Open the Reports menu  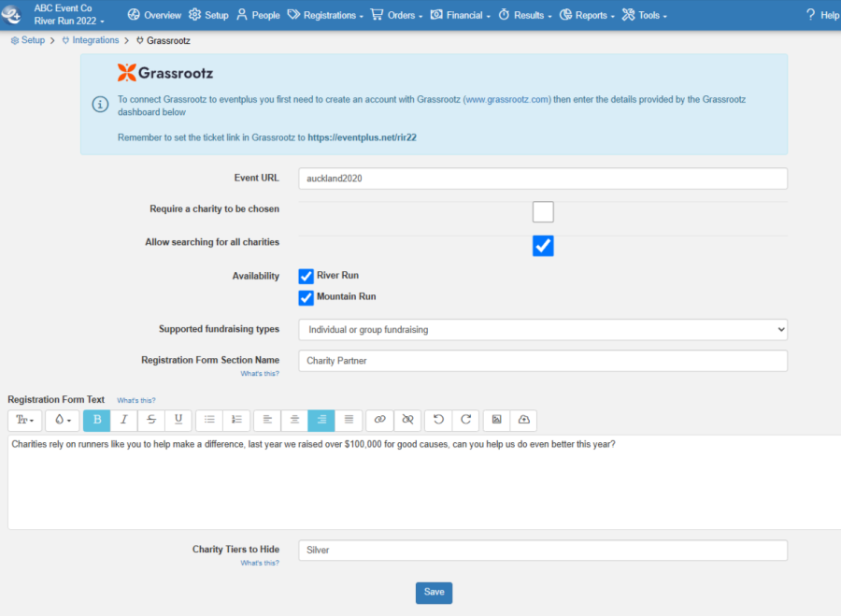click(587, 15)
